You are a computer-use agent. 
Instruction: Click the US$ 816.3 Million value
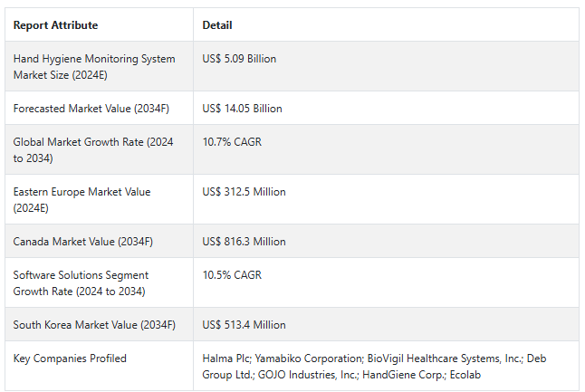(244, 242)
